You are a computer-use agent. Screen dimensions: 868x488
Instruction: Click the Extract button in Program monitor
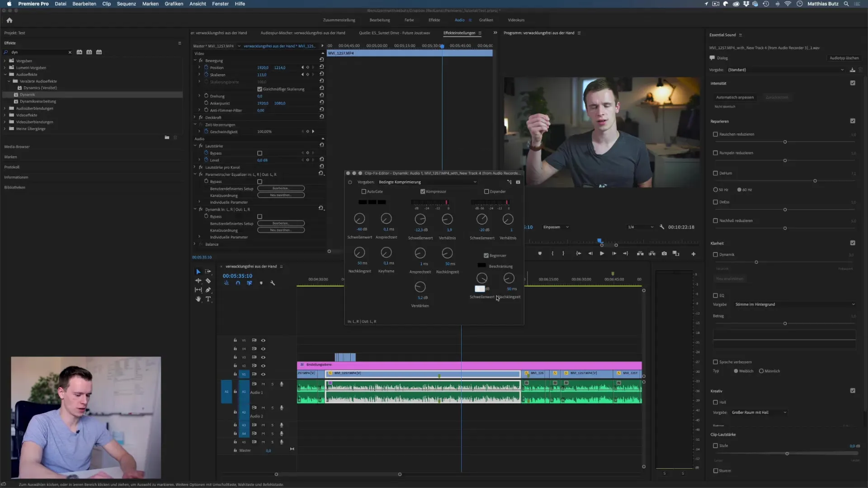click(x=652, y=254)
